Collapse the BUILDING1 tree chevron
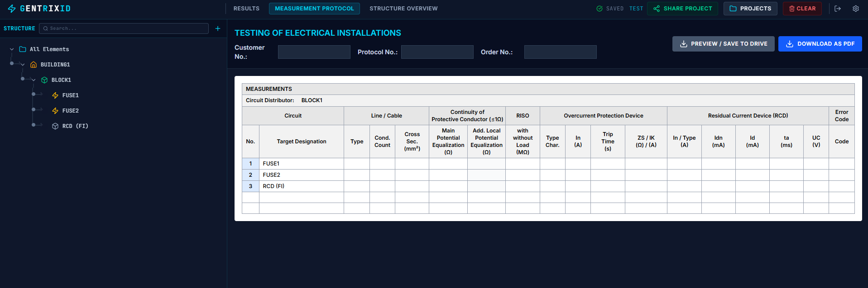Viewport: 868px width, 288px height. click(23, 65)
